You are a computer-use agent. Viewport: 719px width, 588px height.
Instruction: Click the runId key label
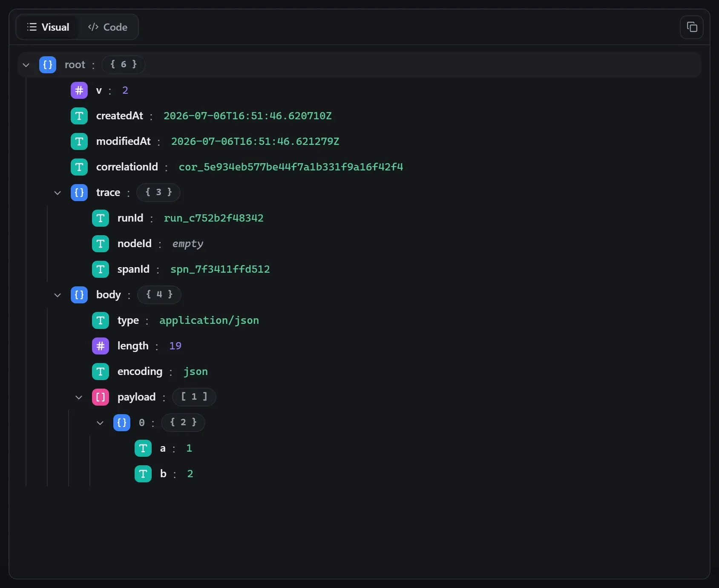point(130,218)
